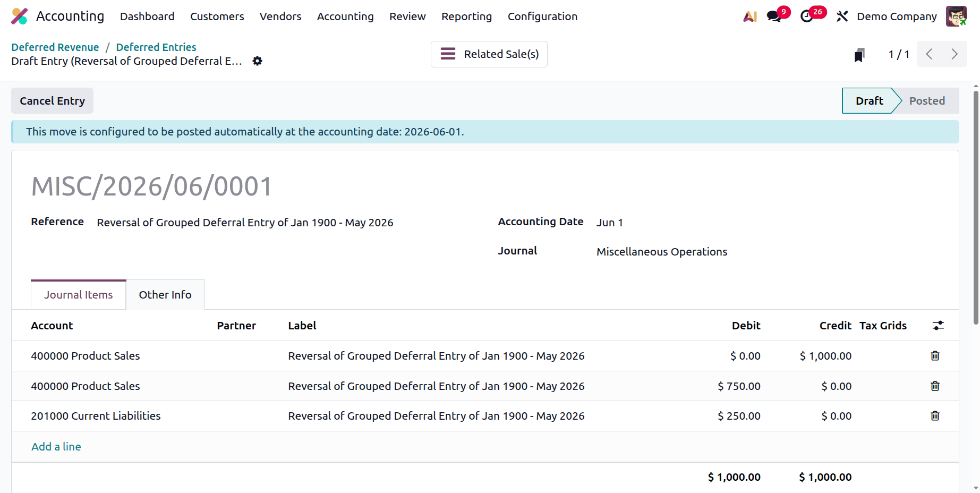Open the optional columns selector

coord(938,325)
